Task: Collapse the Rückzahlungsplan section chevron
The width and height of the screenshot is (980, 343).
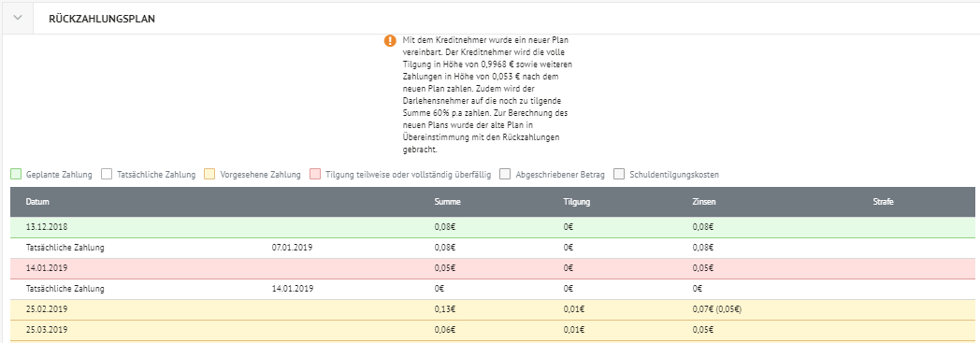Action: click(18, 18)
